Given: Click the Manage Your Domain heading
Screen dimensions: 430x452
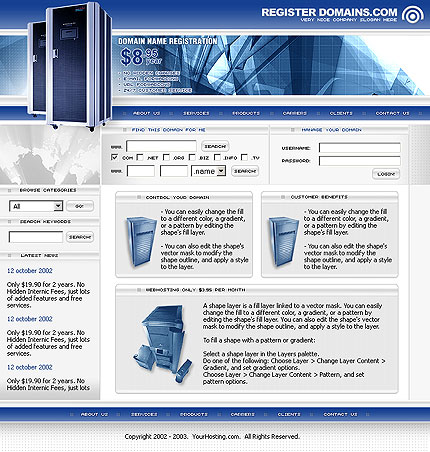Looking at the screenshot, I should coord(331,130).
